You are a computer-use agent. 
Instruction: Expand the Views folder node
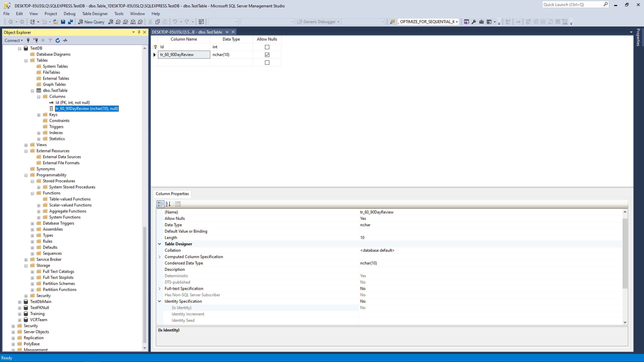[26, 145]
